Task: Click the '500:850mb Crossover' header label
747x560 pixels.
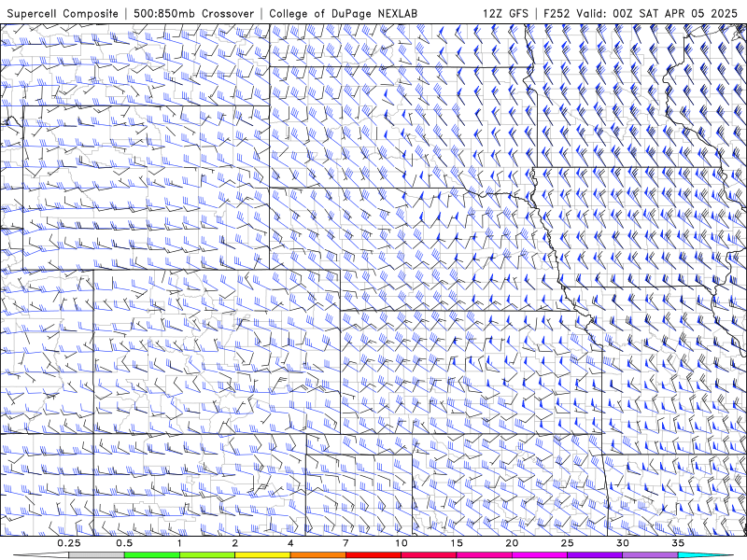Action: tap(194, 13)
